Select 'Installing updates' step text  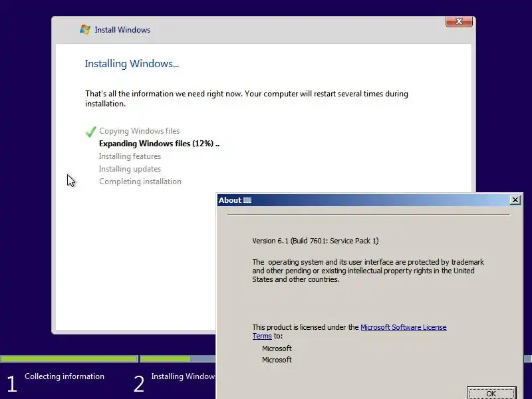point(130,169)
